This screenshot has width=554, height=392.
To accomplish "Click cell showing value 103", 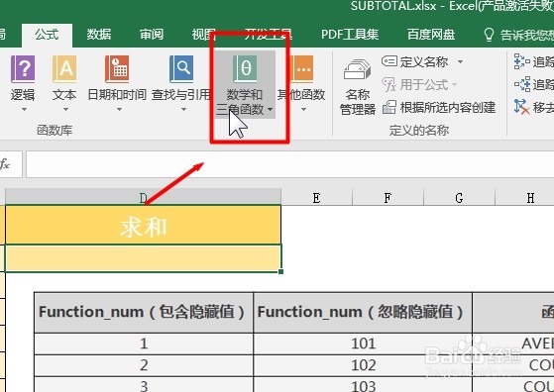I will pyautogui.click(x=363, y=385).
